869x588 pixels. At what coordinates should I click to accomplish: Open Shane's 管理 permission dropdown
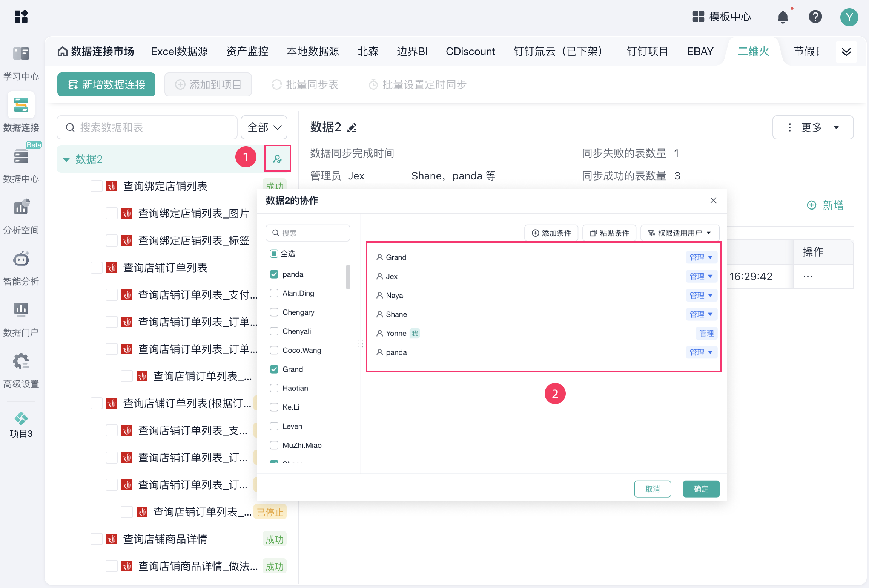[x=701, y=314]
